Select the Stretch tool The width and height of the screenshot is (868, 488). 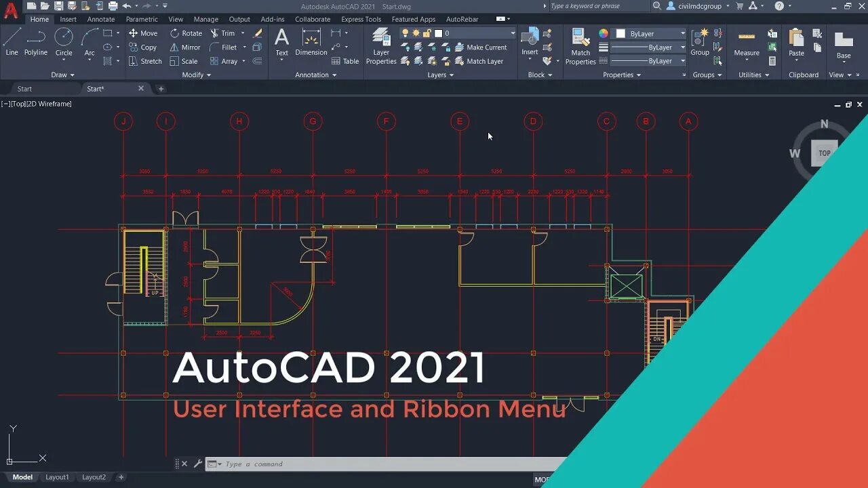pyautogui.click(x=145, y=61)
